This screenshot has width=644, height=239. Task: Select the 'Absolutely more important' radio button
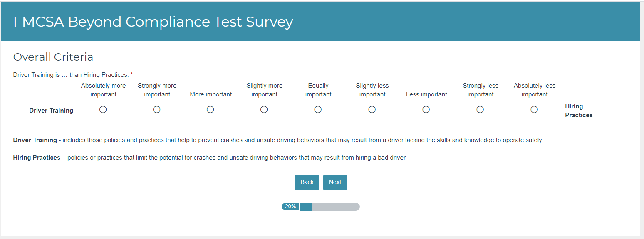[x=103, y=109]
